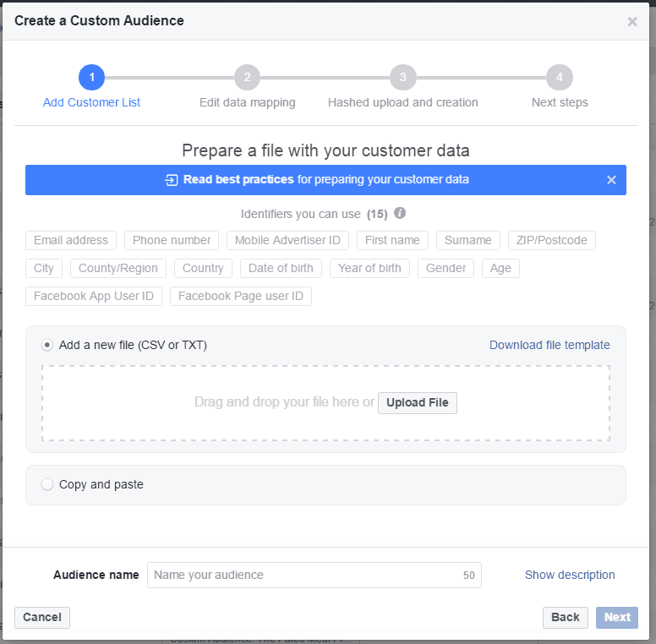Dismiss the blue best practices banner
Screen dimensions: 656x644
(612, 180)
